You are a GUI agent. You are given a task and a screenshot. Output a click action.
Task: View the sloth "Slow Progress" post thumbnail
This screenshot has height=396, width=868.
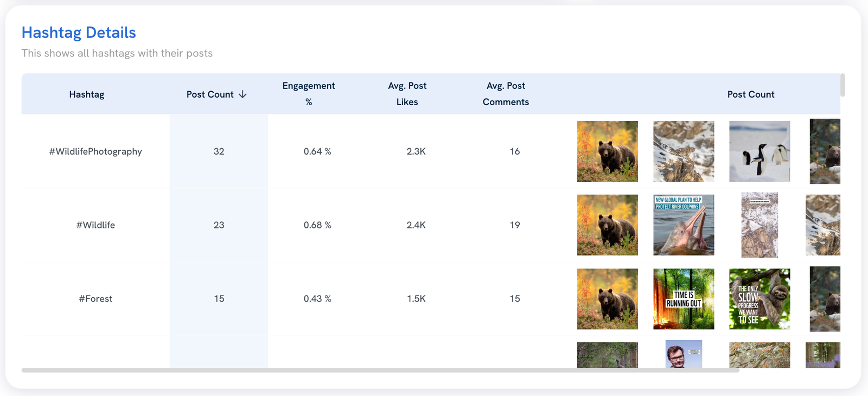tap(759, 299)
